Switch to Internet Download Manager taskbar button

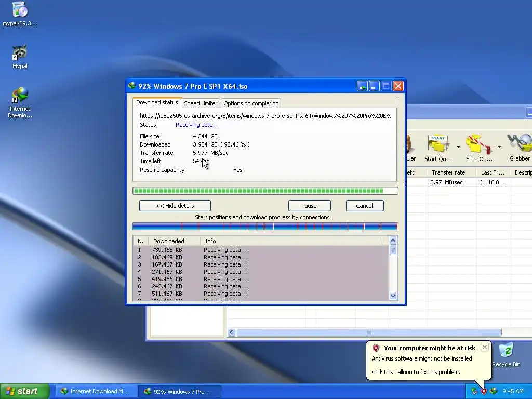click(x=95, y=392)
